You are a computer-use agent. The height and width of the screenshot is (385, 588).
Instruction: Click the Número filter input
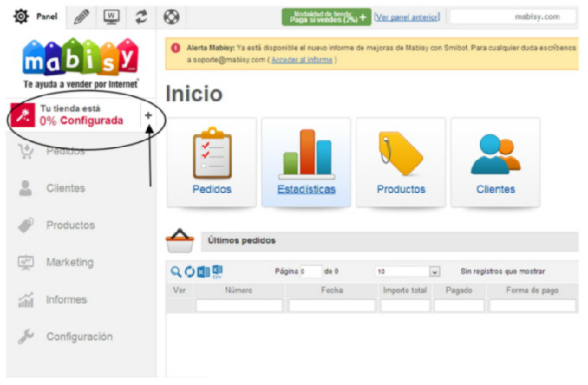[239, 305]
